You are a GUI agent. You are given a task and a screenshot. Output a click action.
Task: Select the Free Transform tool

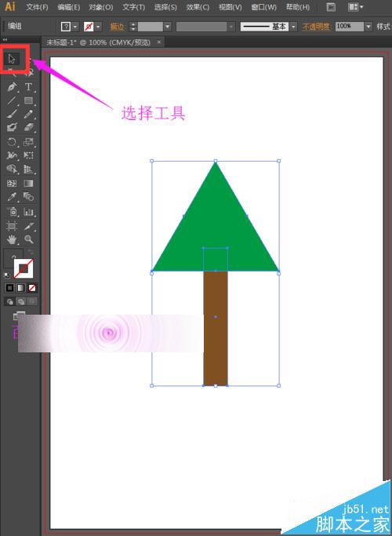[x=29, y=155]
